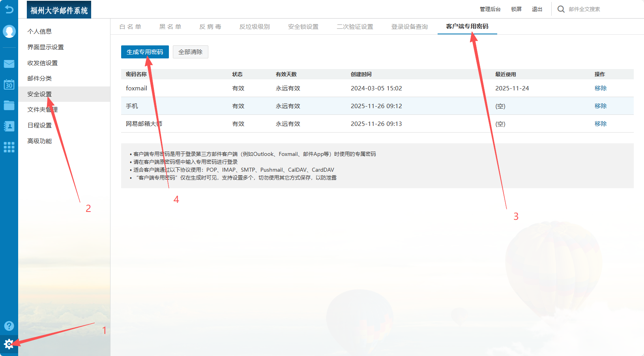Click the 管理后台 link
The height and width of the screenshot is (356, 644).
coord(490,9)
